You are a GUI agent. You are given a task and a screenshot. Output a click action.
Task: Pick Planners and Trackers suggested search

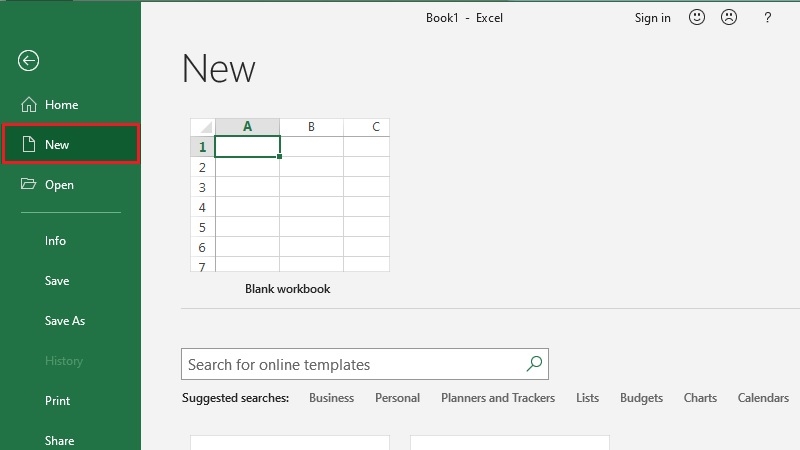tap(498, 398)
